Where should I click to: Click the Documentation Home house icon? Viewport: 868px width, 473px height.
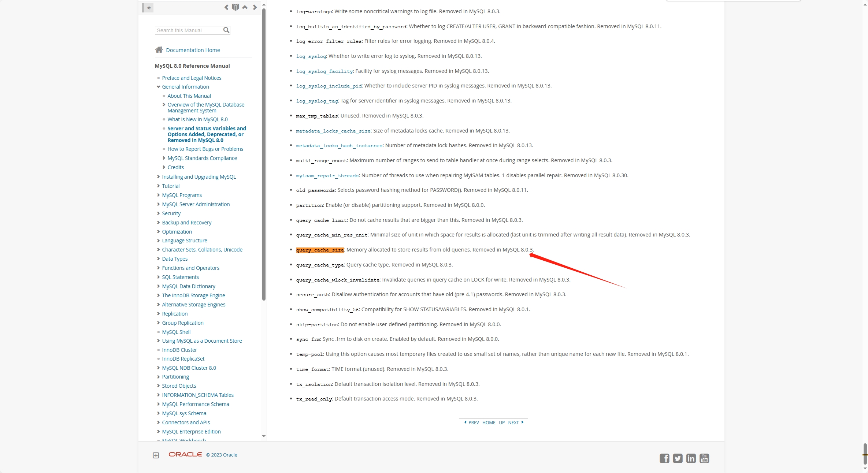click(x=159, y=50)
